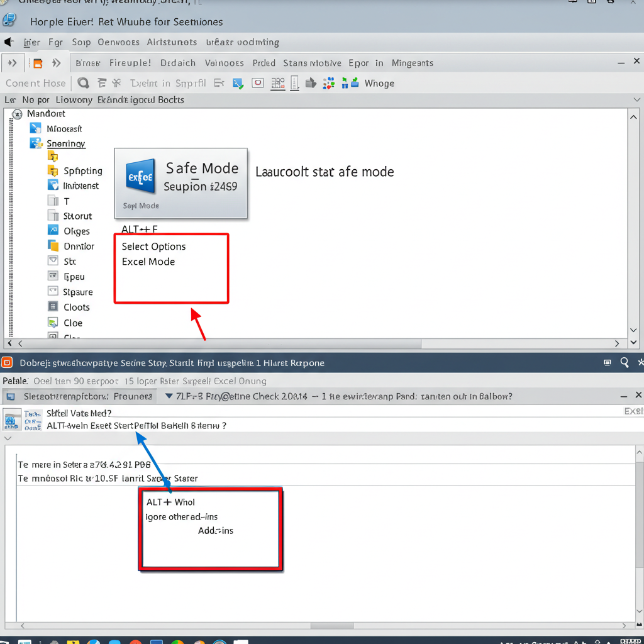Click the icon beside Spfipting in tree
Screen dimensions: 644x644
[x=53, y=170]
